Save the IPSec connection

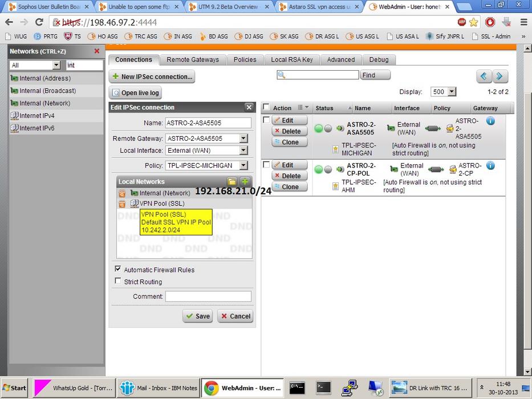198,316
